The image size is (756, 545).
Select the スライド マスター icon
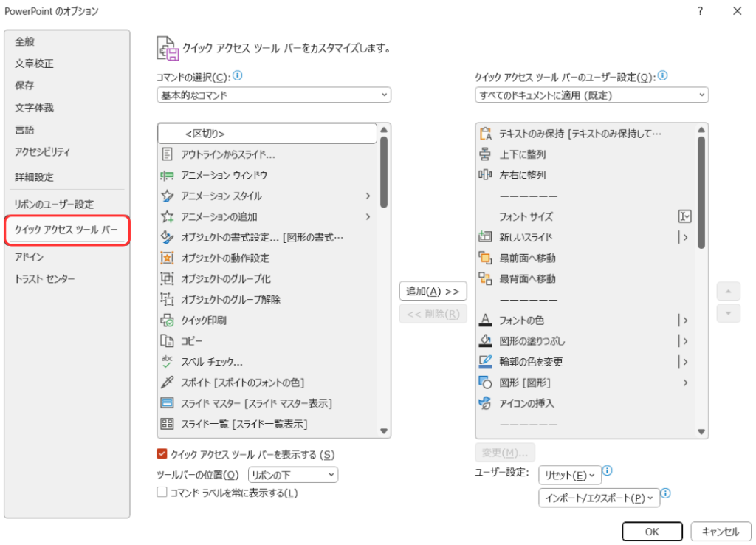pyautogui.click(x=167, y=402)
